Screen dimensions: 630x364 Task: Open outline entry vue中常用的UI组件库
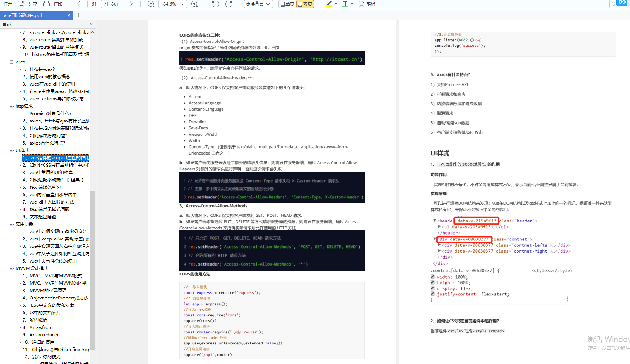click(48, 173)
